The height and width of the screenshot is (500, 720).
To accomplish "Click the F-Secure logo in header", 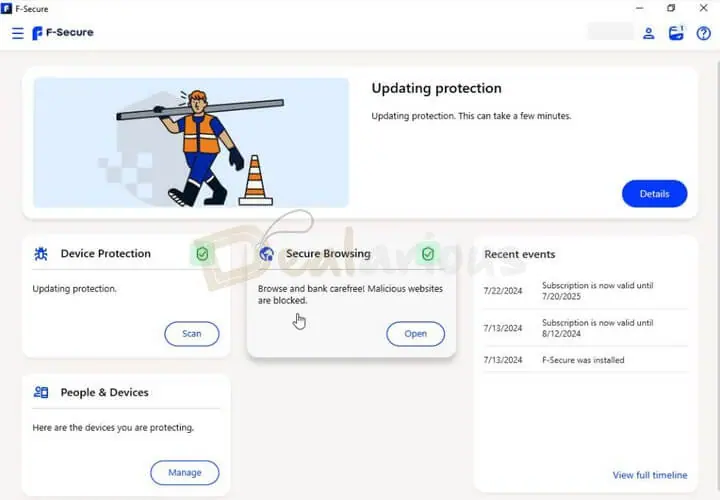I will click(x=62, y=33).
